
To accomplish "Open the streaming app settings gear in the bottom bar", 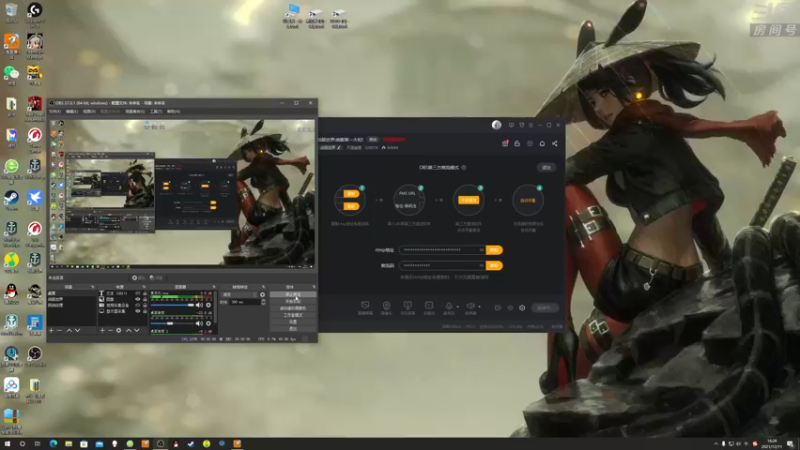I will (x=522, y=308).
